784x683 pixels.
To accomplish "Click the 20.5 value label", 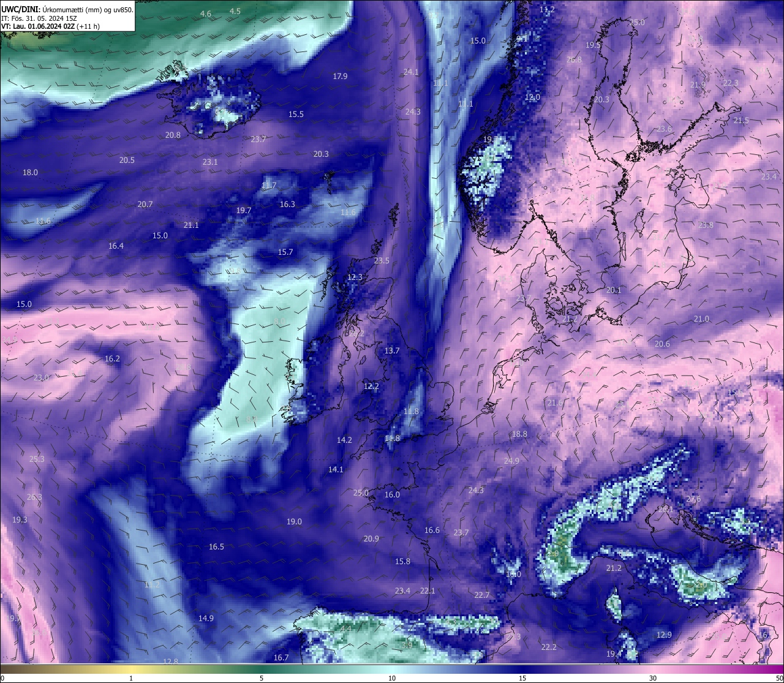I will point(127,160).
